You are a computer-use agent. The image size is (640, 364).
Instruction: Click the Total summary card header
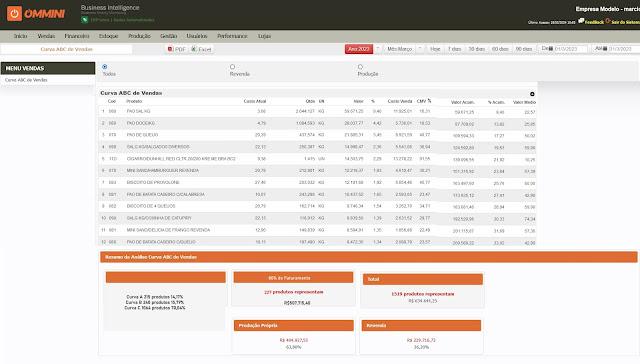point(422,279)
